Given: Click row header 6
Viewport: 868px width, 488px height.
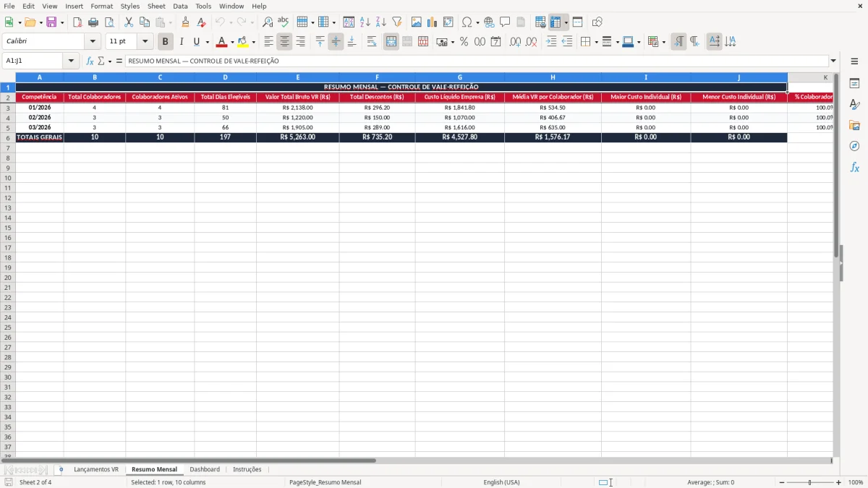Looking at the screenshot, I should coord(8,137).
